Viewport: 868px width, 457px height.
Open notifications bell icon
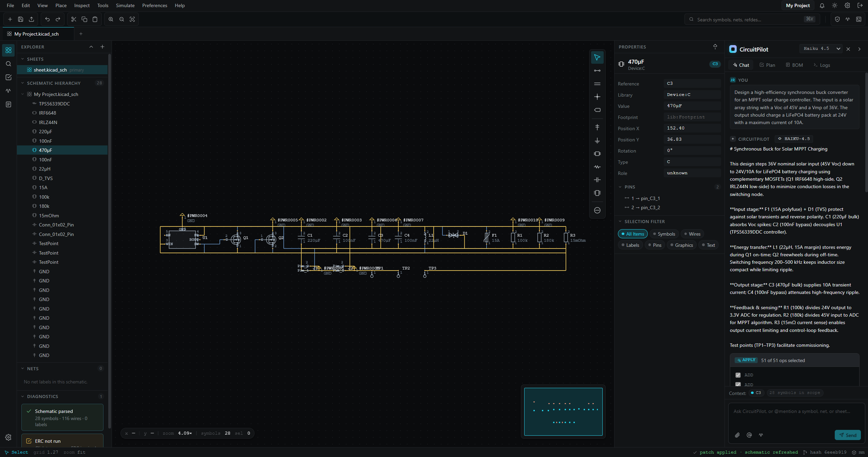pos(822,5)
